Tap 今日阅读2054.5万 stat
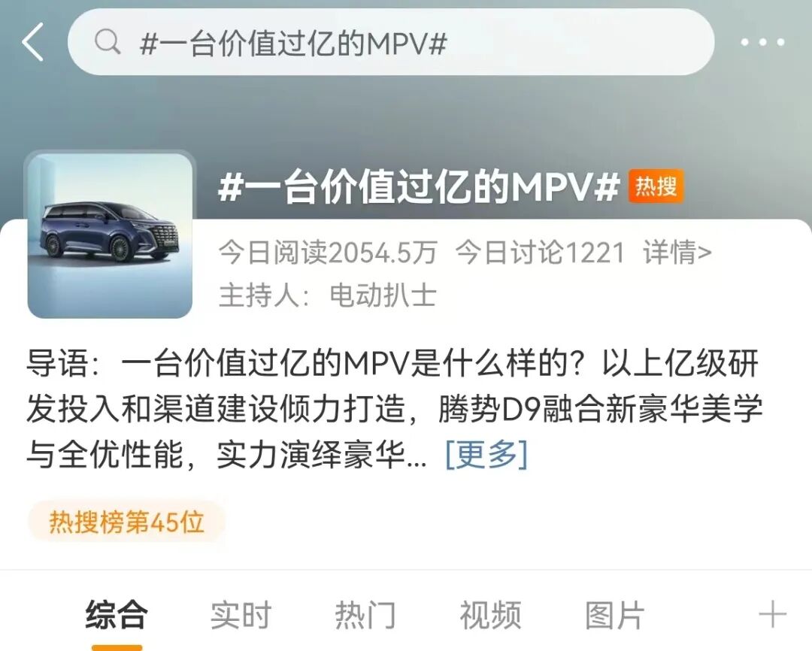This screenshot has height=651, width=812. coord(328,253)
